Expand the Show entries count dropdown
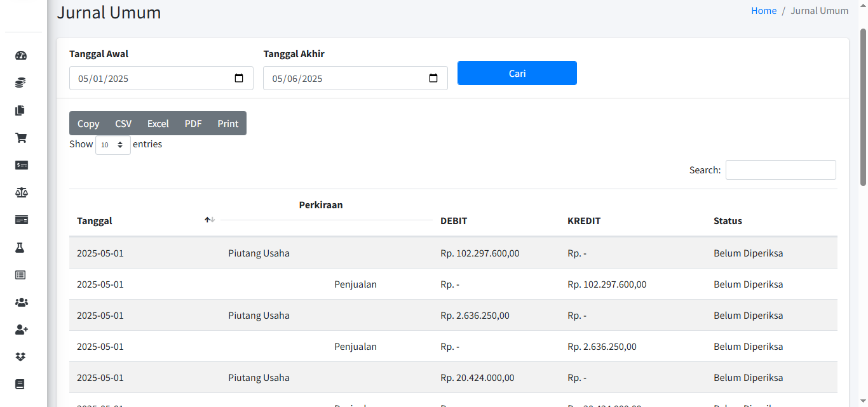The height and width of the screenshot is (407, 868). click(113, 145)
